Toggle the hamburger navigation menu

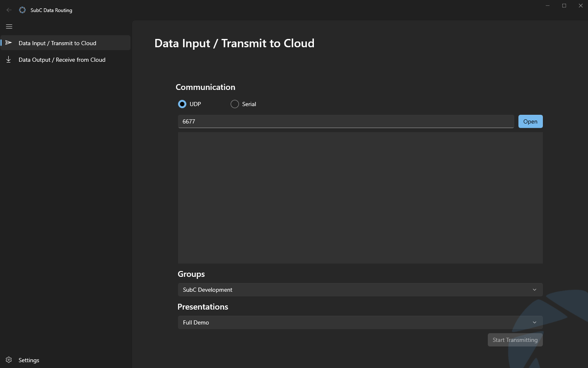coord(9,27)
